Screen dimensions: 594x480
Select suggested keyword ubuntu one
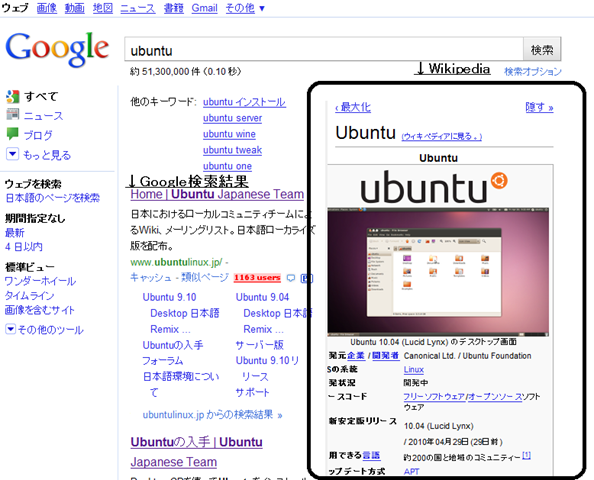[227, 166]
